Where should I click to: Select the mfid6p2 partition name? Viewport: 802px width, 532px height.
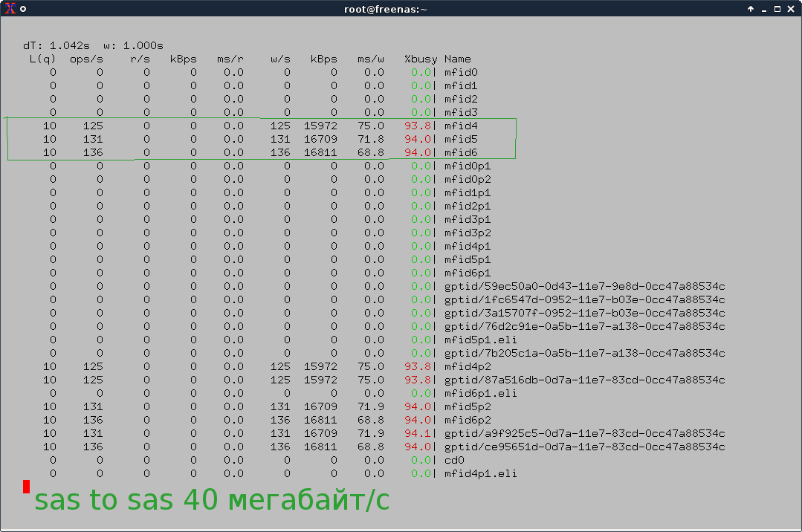468,420
